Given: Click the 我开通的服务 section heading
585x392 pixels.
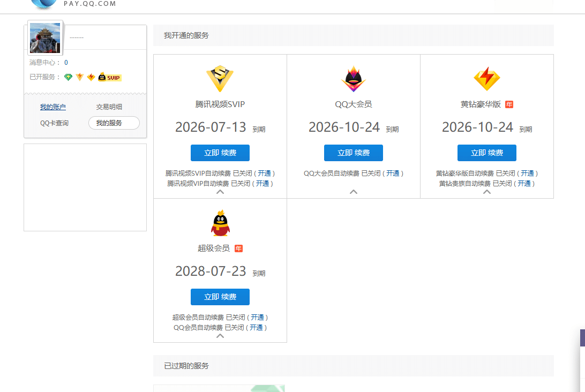Looking at the screenshot, I should click(x=186, y=35).
